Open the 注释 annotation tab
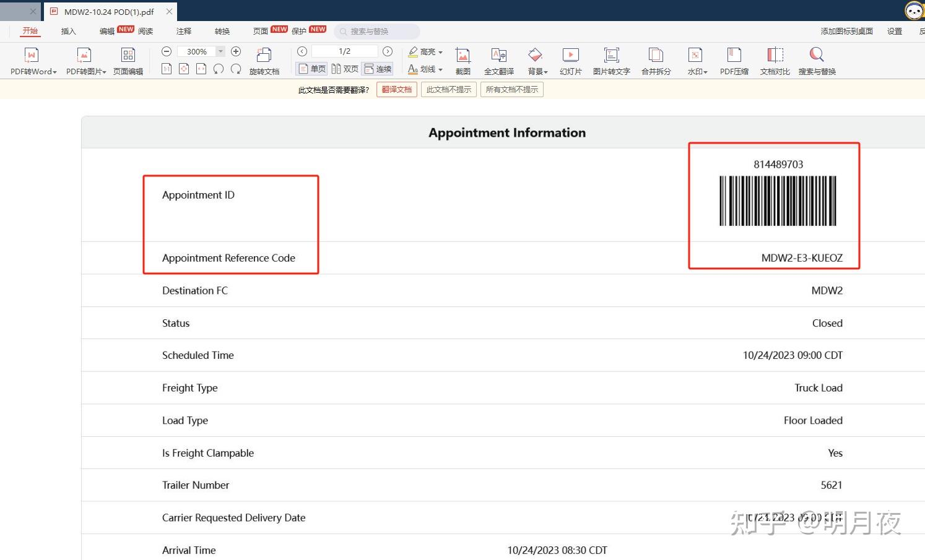 pos(183,31)
